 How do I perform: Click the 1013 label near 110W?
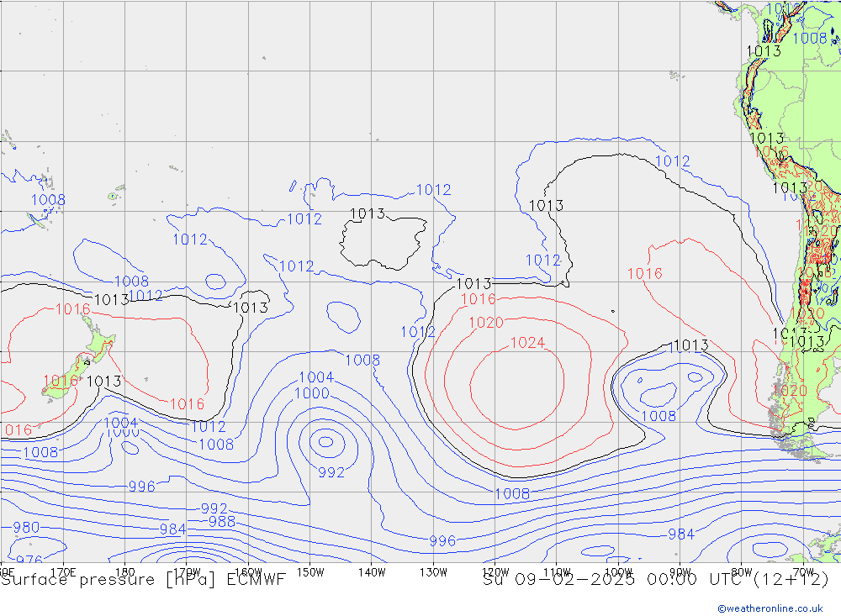coord(546,205)
